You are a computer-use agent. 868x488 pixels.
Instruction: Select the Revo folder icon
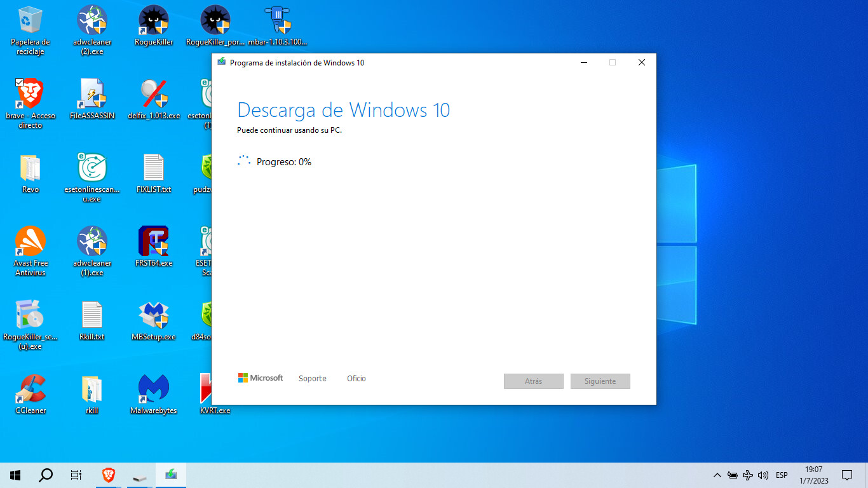(x=31, y=173)
